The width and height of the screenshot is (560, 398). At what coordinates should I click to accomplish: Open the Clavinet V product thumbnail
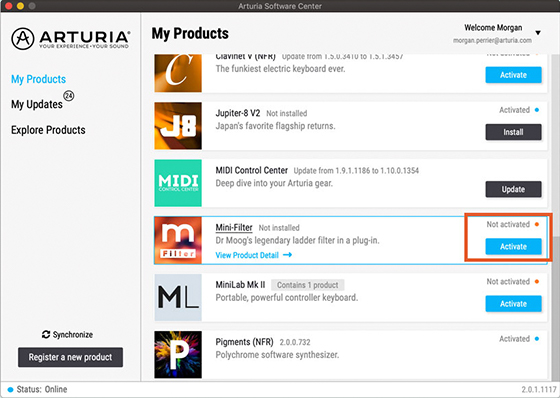(178, 73)
